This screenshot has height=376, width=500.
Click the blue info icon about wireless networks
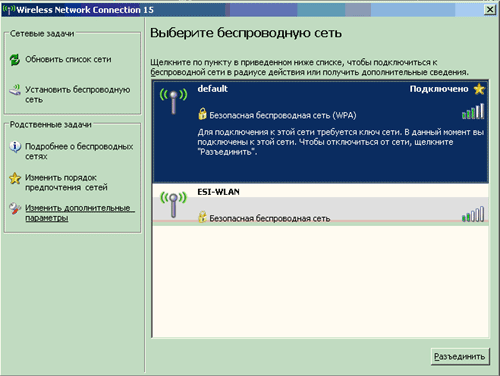(15, 147)
